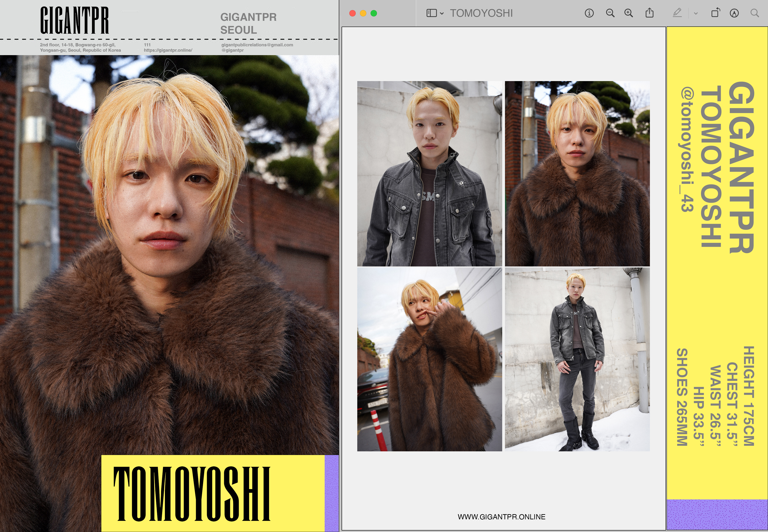Open the highlight color dropdown arrow
768x532 pixels.
[x=696, y=14]
